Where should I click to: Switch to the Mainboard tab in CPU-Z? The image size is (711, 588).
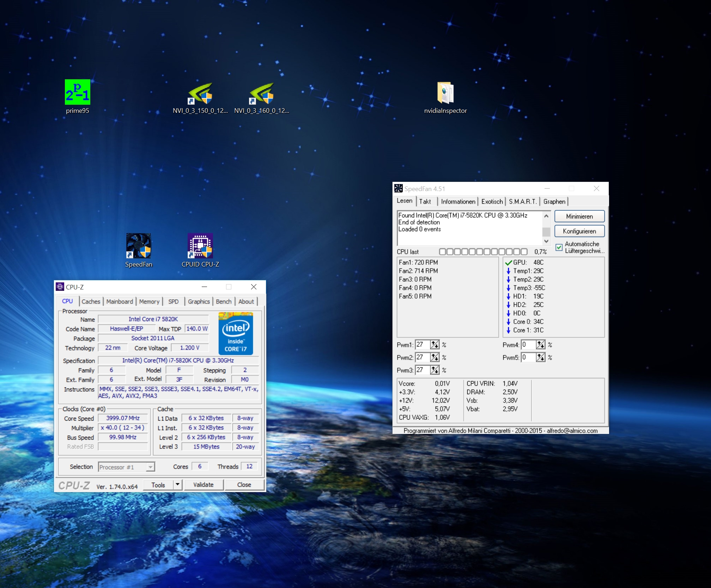pos(120,302)
